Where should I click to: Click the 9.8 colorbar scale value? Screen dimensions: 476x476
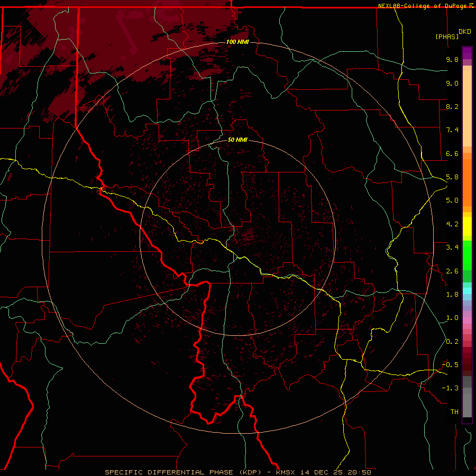click(452, 59)
